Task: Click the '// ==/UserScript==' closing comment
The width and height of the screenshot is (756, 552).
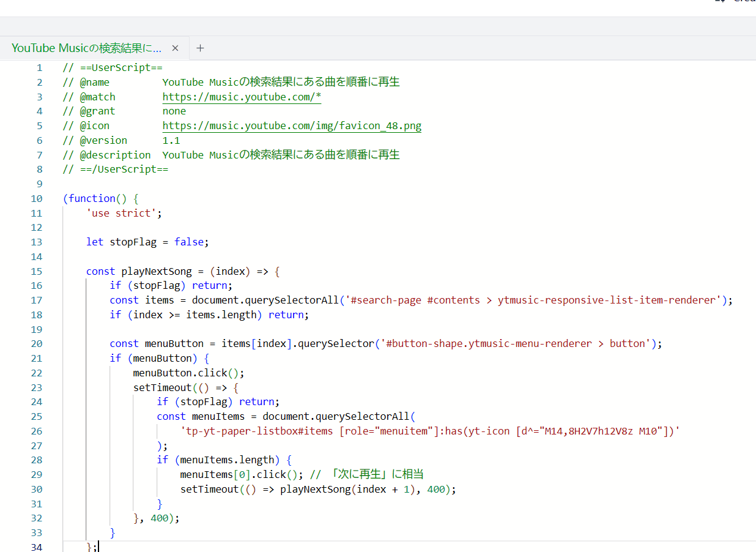Action: [115, 170]
